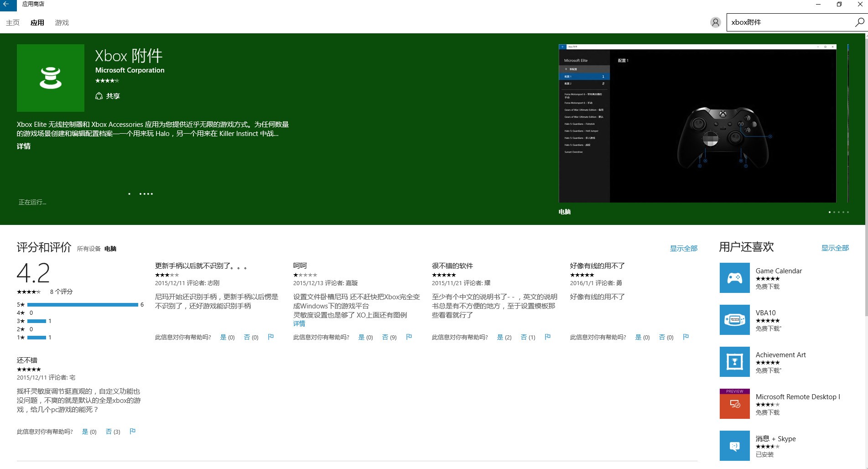Open Microsoft Remote Desktop title
This screenshot has width=868, height=469.
coord(798,396)
